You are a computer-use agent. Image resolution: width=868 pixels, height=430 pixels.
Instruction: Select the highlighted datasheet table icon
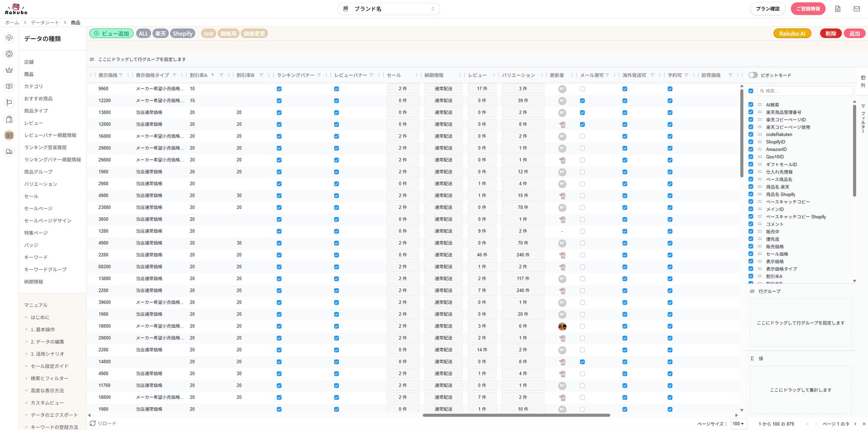coord(9,136)
